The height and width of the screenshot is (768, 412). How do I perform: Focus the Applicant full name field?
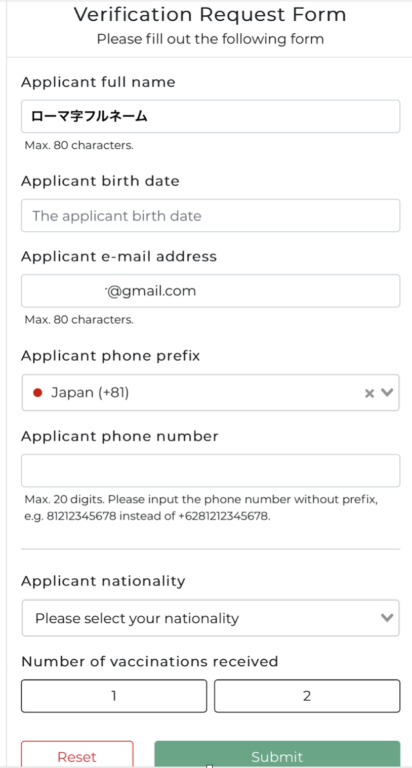(x=211, y=117)
